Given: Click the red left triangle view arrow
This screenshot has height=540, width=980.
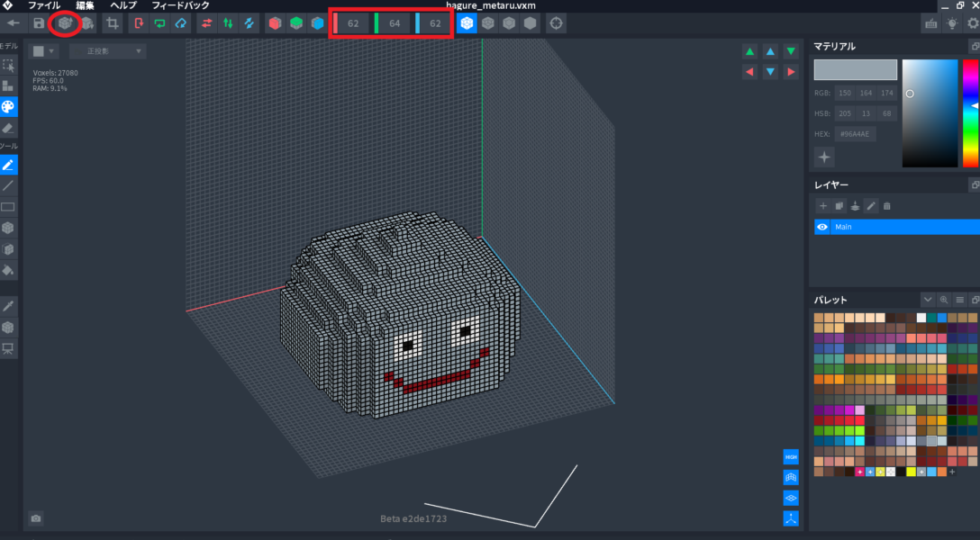Looking at the screenshot, I should (749, 72).
